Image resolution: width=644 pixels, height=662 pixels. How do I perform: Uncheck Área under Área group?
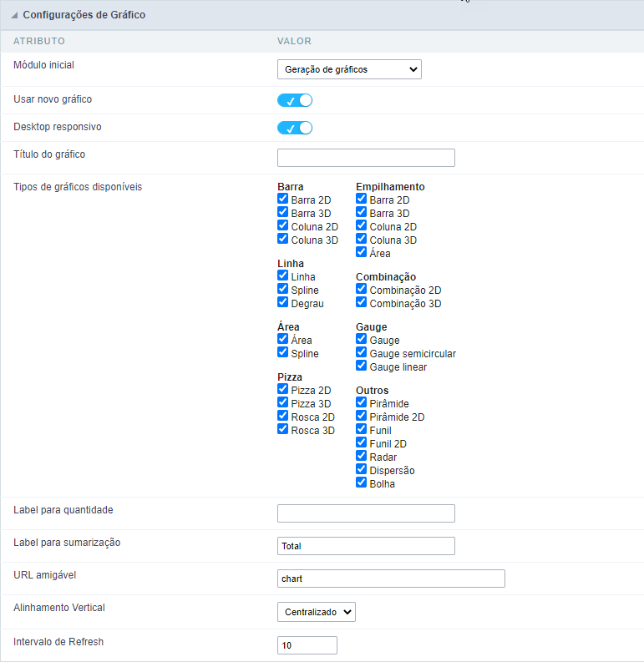click(x=282, y=339)
